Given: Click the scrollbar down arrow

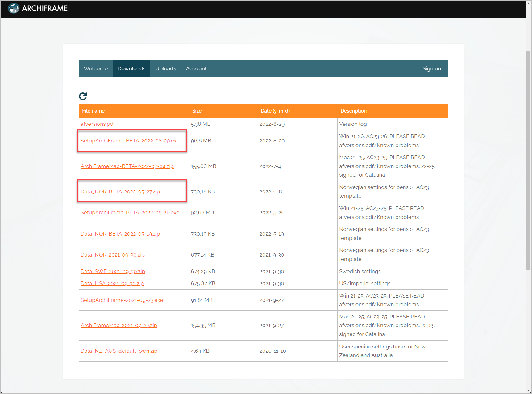Looking at the screenshot, I should (x=529, y=391).
